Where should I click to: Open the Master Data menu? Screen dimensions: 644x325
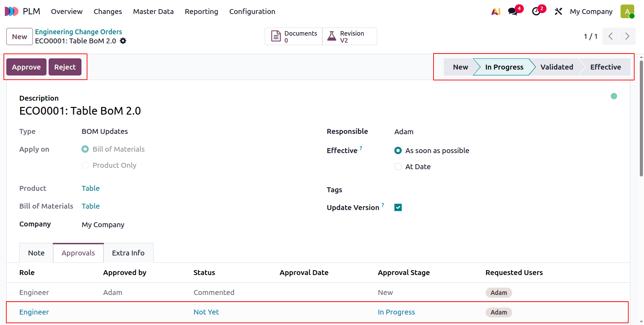[x=153, y=12]
